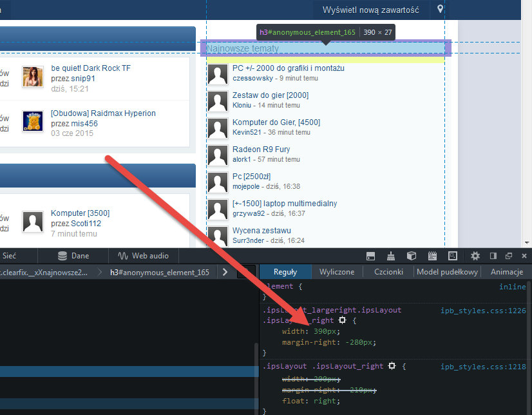This screenshot has width=532, height=415.
Task: Expand breadcrumb overflow arrow after h3 element
Action: (224, 272)
